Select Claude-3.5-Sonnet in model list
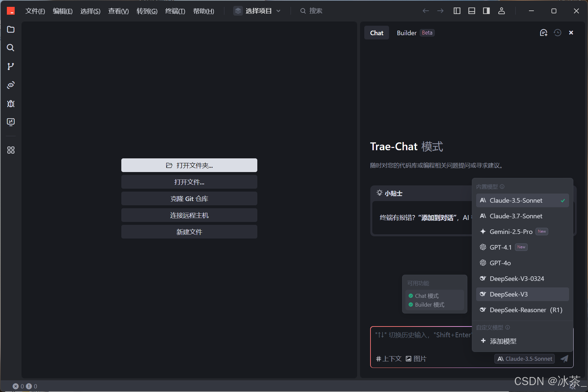588x392 pixels. (522, 200)
